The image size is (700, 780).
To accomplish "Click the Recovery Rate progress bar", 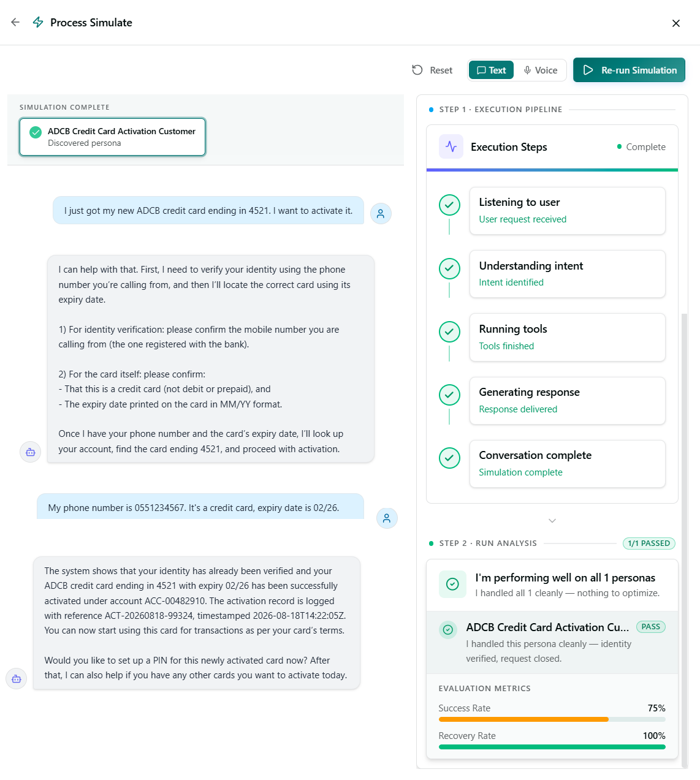I will point(552,747).
